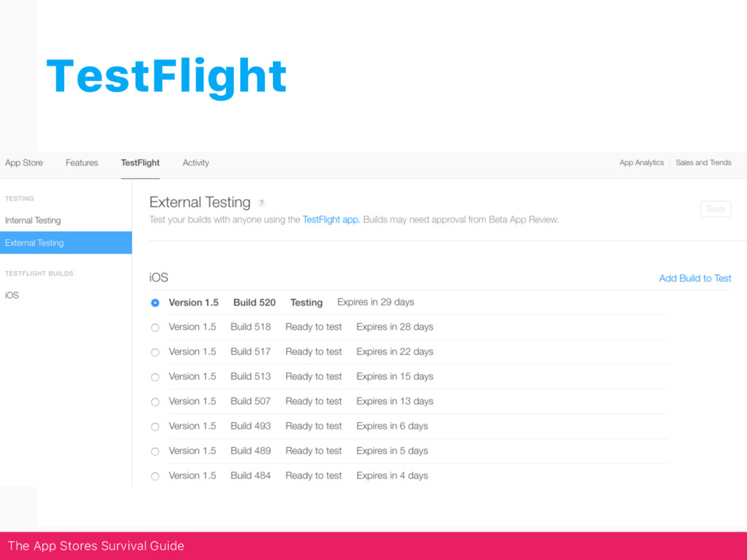
Task: Open the TestFlight app hyperlink
Action: [x=330, y=219]
